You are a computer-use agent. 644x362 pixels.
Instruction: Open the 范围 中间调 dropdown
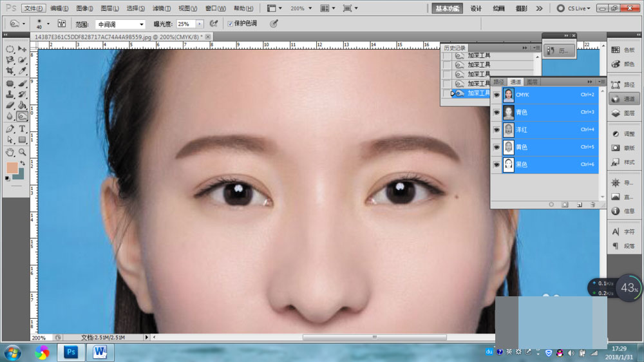121,24
